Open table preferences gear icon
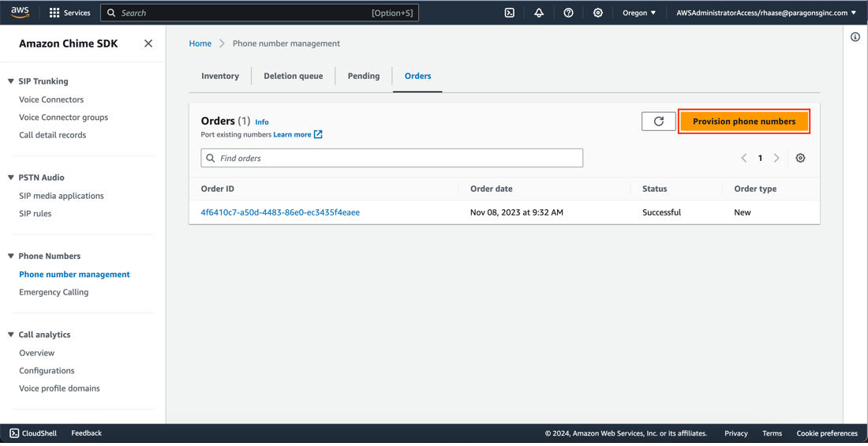This screenshot has height=446, width=868. pyautogui.click(x=800, y=158)
